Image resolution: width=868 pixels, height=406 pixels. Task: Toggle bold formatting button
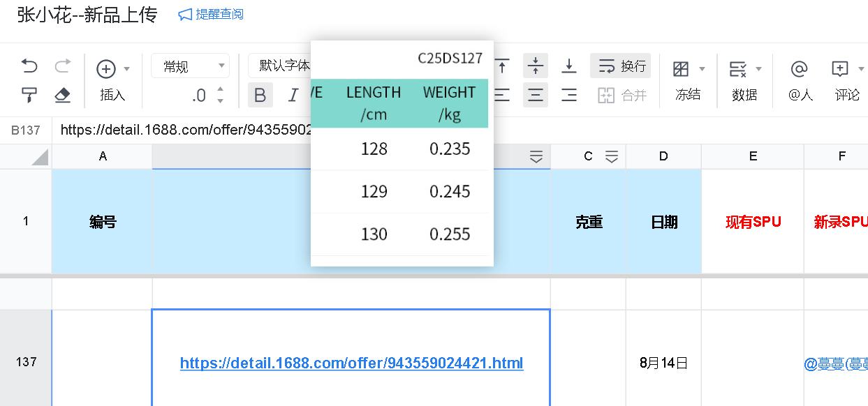260,95
